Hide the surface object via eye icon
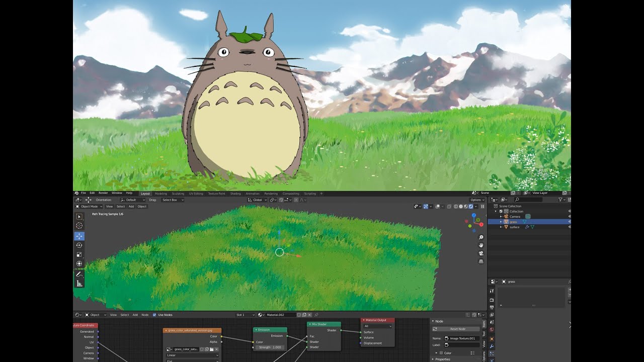 click(570, 227)
